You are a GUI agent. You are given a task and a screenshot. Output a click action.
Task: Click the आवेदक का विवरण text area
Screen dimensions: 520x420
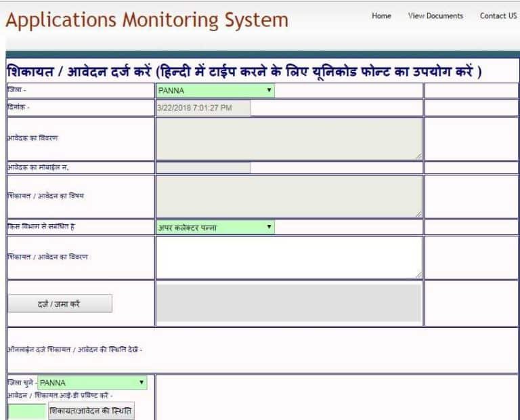[289, 138]
